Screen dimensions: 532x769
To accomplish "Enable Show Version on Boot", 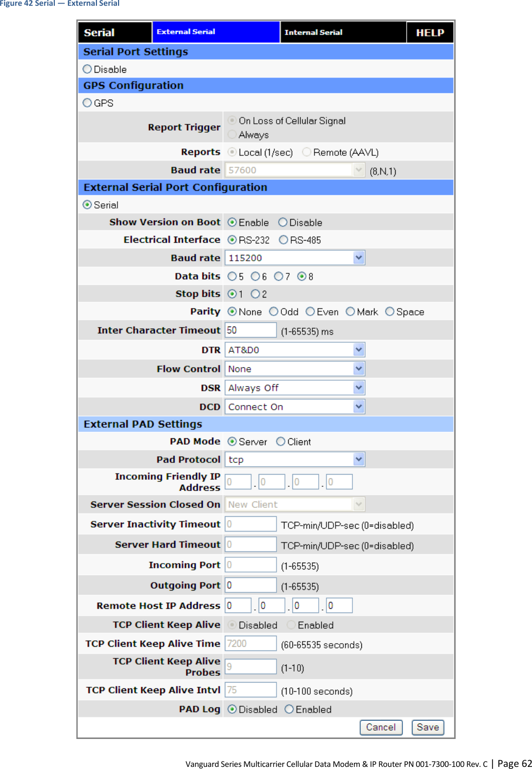I will pyautogui.click(x=232, y=222).
